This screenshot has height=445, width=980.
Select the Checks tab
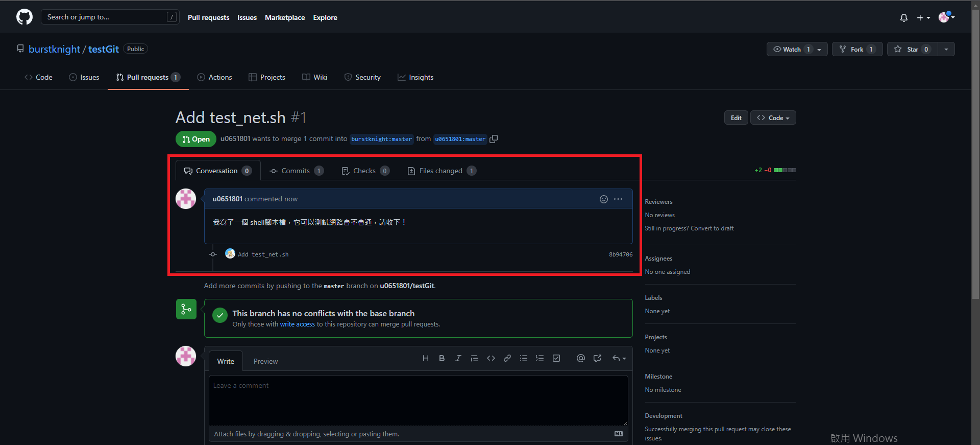tap(365, 171)
